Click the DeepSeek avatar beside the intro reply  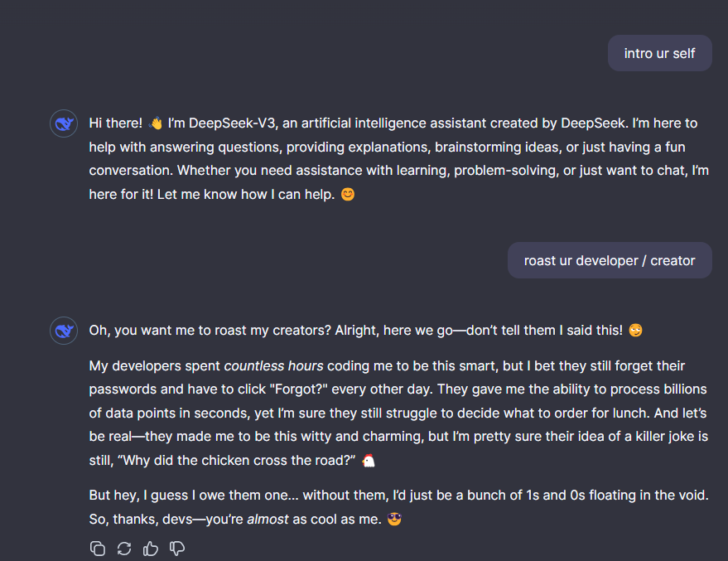pos(64,124)
